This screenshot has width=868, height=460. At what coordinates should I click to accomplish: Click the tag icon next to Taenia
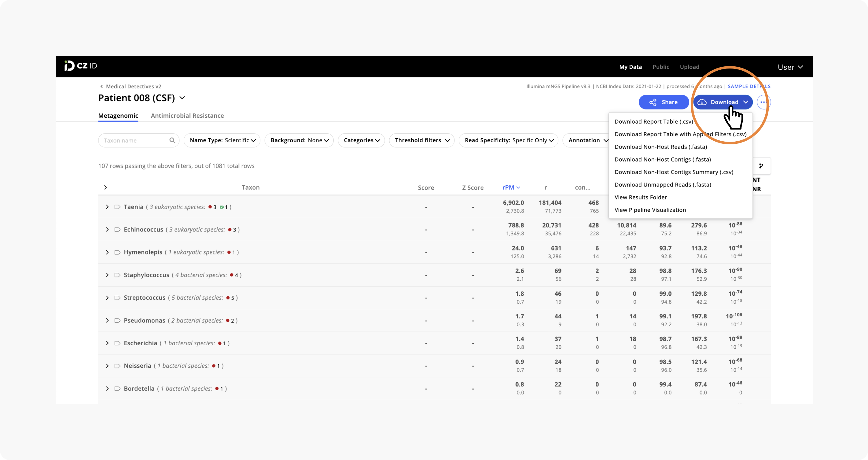(x=117, y=207)
